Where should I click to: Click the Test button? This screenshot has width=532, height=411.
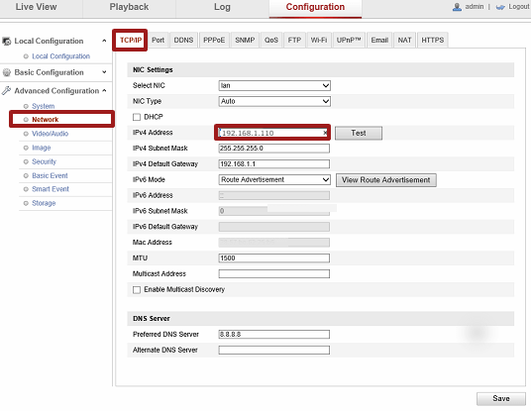pos(359,133)
